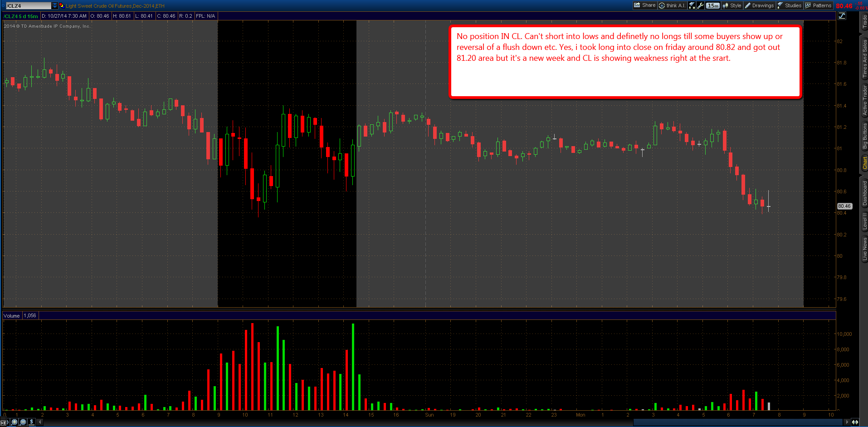Click the open price O: 80.46
The width and height of the screenshot is (868, 427).
(100, 16)
